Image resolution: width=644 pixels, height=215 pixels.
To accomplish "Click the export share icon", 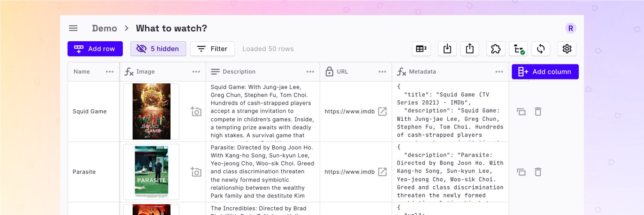I will coord(470,49).
